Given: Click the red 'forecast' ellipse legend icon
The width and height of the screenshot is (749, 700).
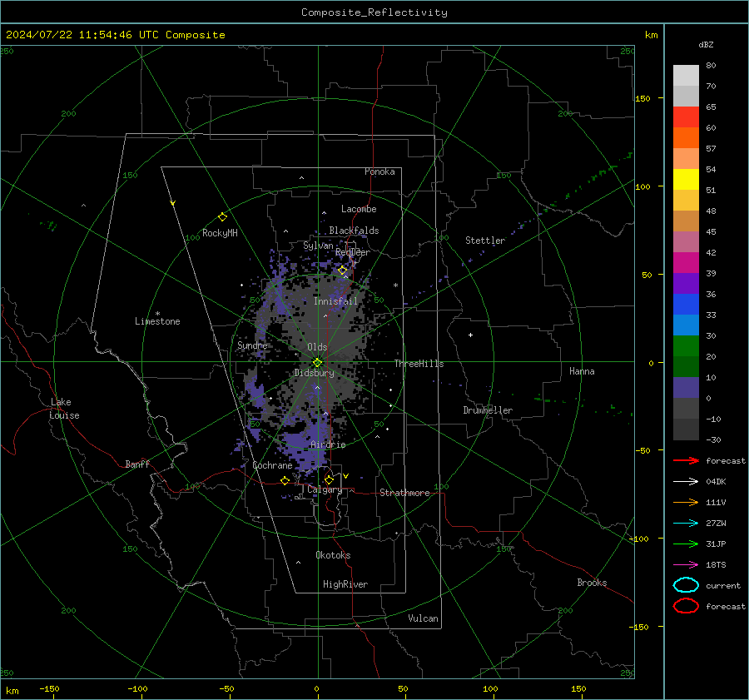Looking at the screenshot, I should [686, 606].
